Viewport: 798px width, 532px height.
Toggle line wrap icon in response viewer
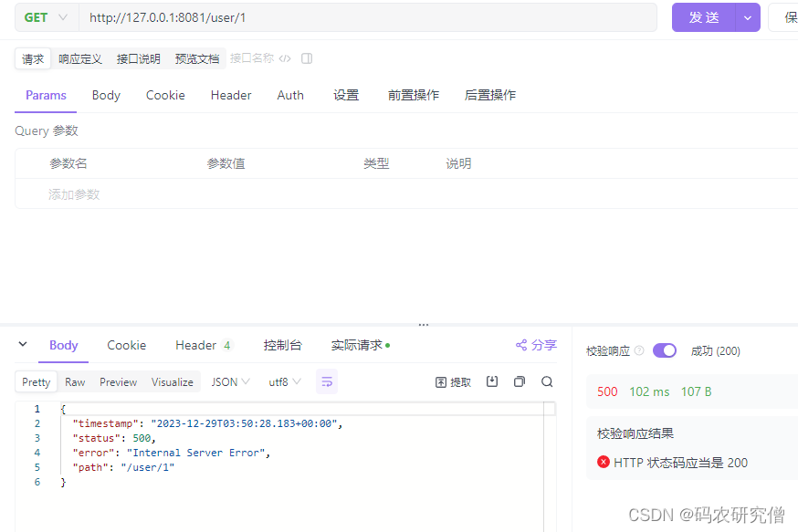point(327,382)
